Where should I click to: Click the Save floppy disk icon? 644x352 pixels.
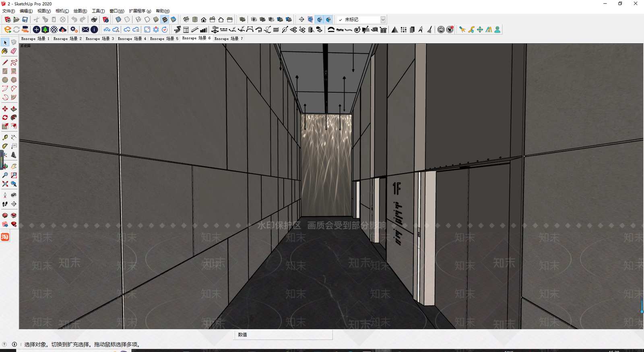(x=25, y=19)
